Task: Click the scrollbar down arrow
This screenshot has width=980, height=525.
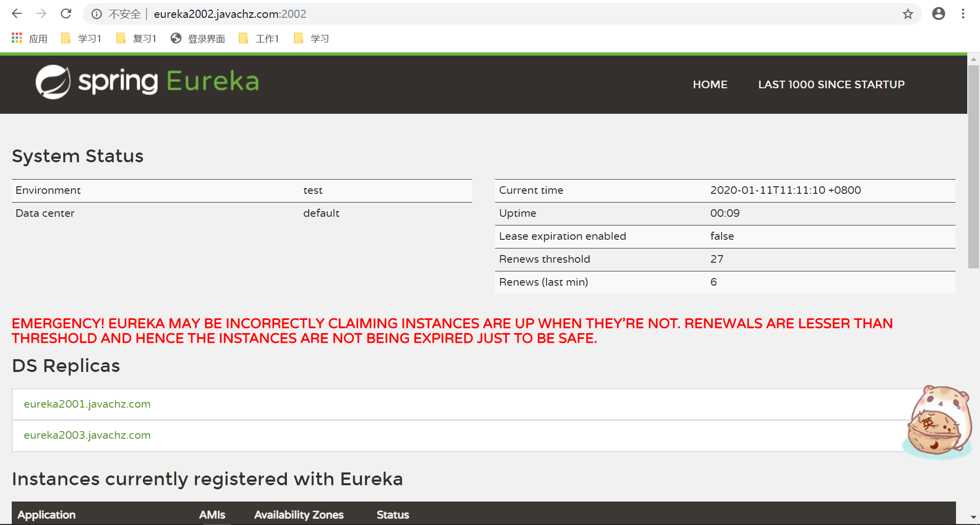Action: click(x=973, y=518)
